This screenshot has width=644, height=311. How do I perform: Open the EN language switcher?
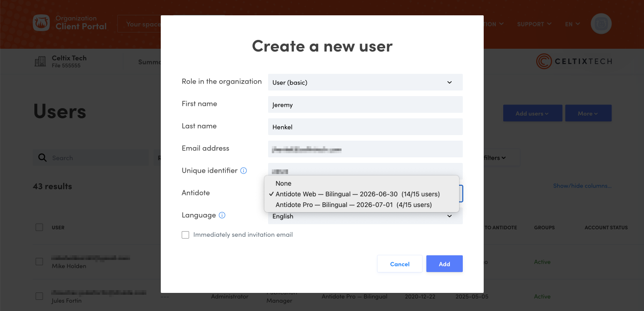pos(572,24)
